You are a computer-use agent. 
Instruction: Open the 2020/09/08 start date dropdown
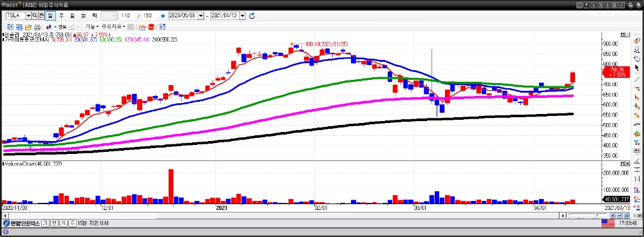[x=201, y=15]
